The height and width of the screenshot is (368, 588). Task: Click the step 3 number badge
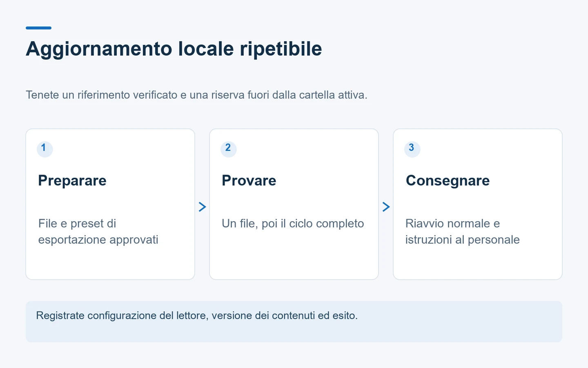point(412,149)
